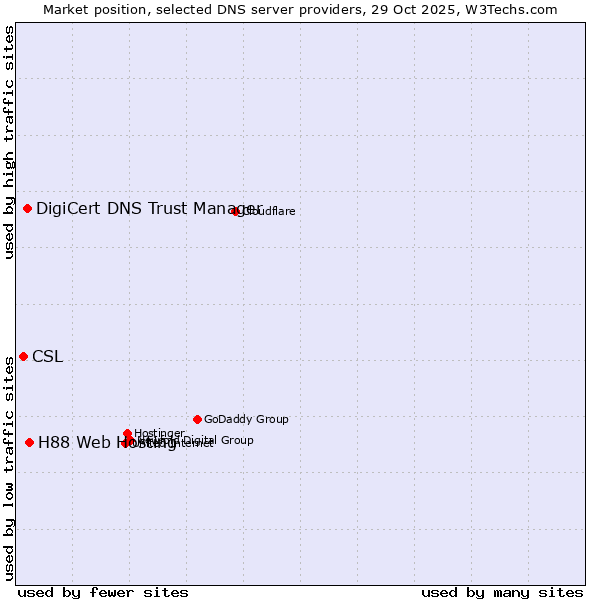Click the Newfold Digital Group label

coord(220,440)
